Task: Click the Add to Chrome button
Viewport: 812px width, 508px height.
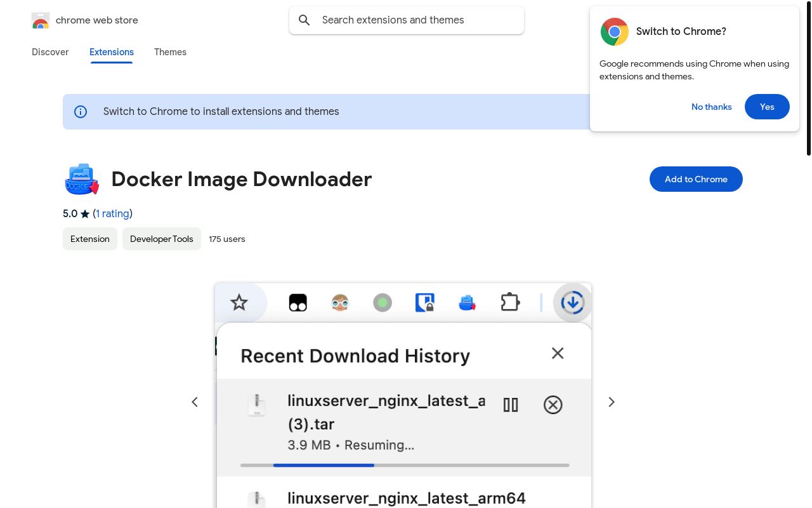Action: (696, 179)
